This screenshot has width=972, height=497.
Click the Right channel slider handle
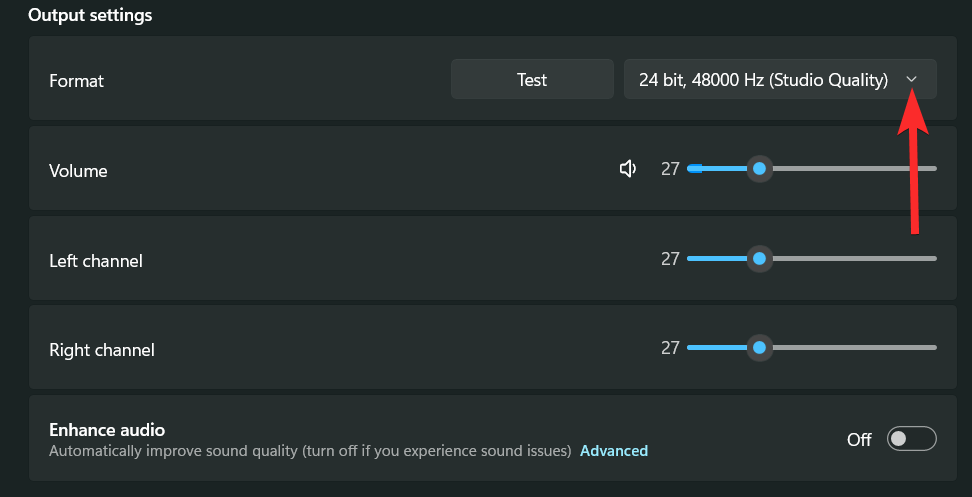click(x=759, y=348)
